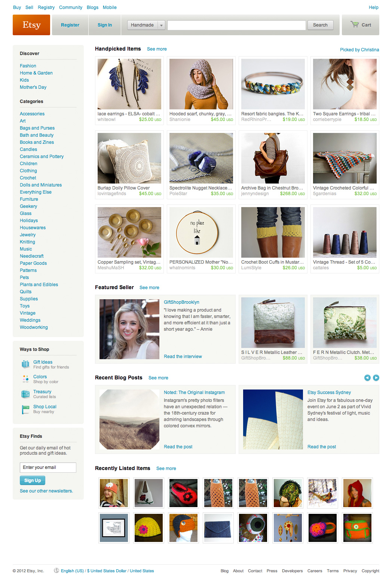Click the Enter your email field
The height and width of the screenshot is (585, 392).
click(48, 467)
